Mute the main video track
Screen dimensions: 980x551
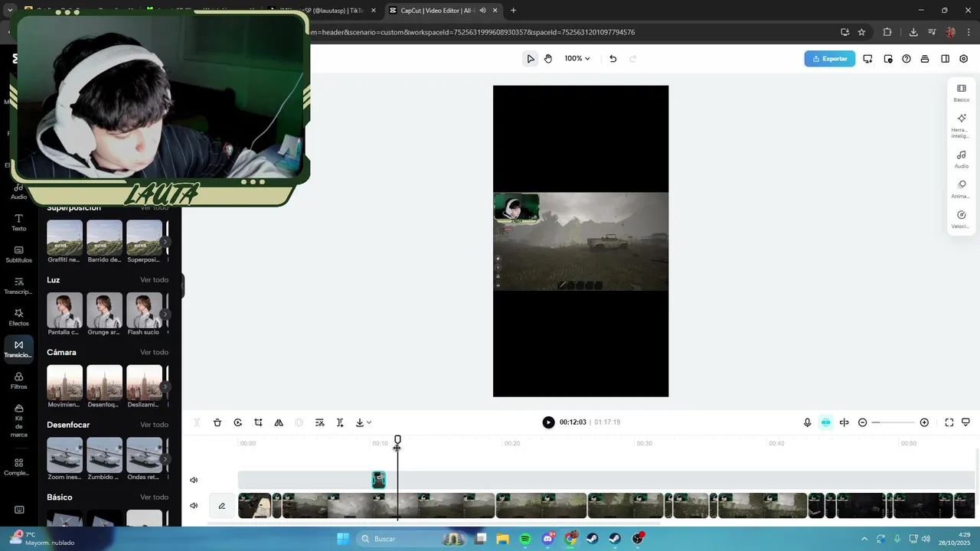coord(194,506)
